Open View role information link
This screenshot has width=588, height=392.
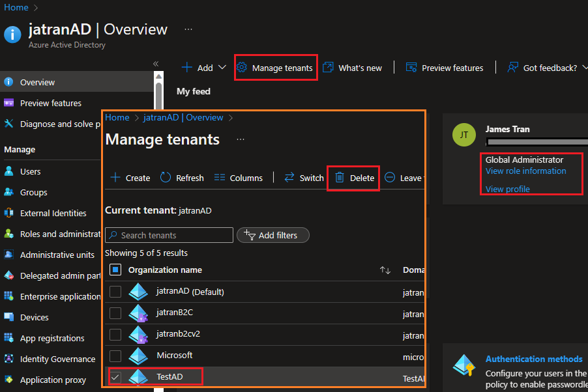point(526,171)
